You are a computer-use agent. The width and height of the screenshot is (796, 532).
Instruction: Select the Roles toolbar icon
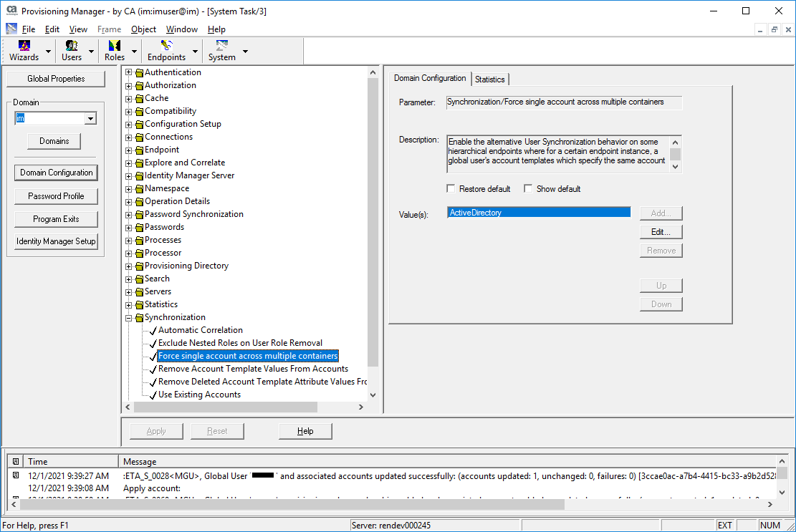point(114,47)
